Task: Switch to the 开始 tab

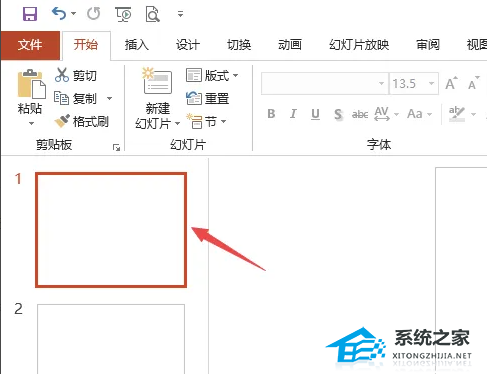Action: [x=86, y=45]
